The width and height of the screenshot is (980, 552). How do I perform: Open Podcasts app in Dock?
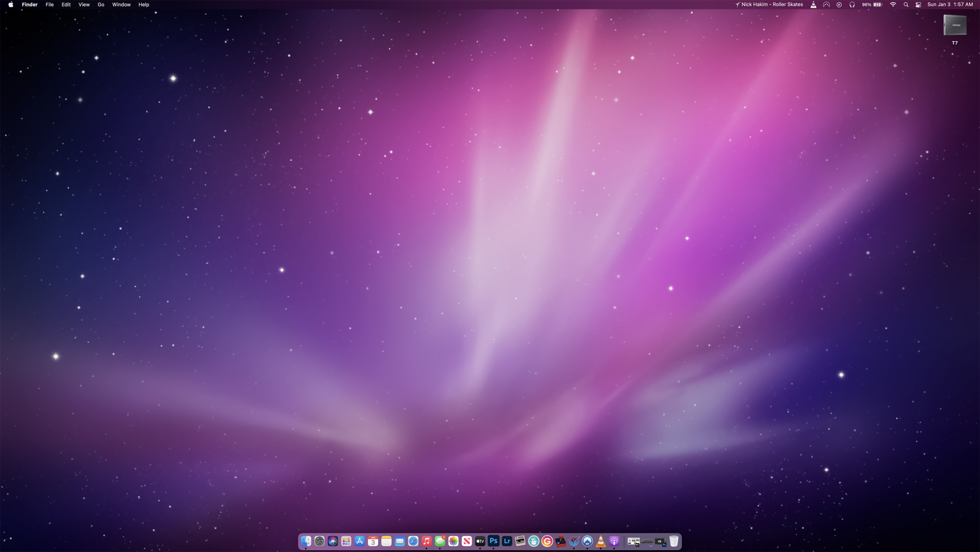point(614,541)
